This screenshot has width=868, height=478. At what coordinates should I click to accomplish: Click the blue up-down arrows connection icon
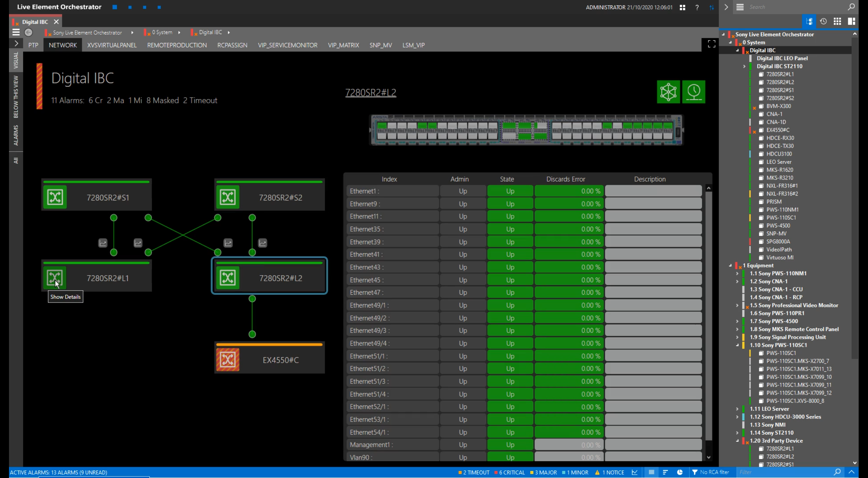711,7
